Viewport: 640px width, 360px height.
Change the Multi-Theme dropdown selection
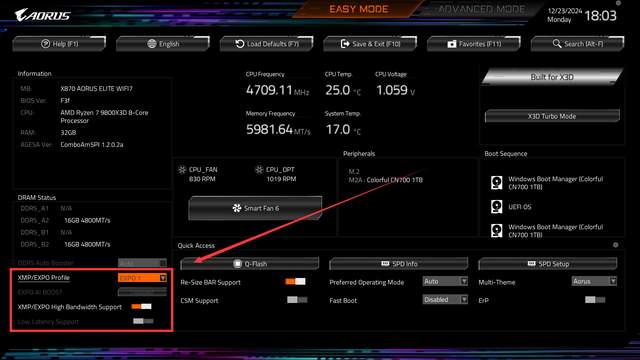tap(594, 281)
